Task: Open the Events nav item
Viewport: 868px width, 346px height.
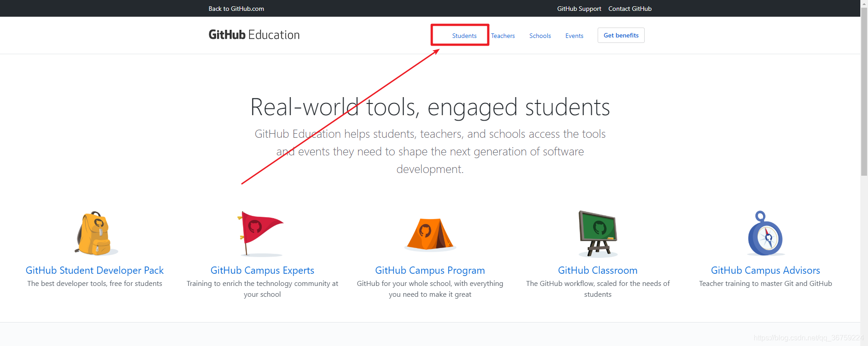Action: pyautogui.click(x=574, y=36)
